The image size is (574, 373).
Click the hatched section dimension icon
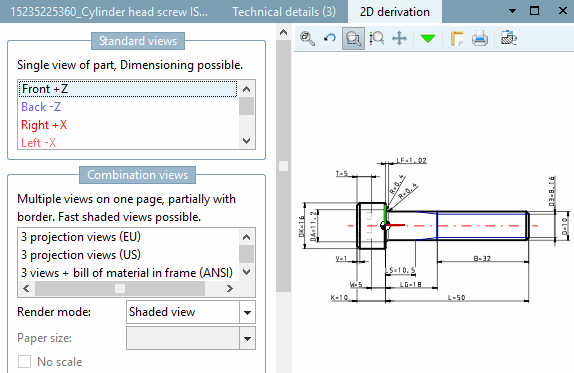509,38
